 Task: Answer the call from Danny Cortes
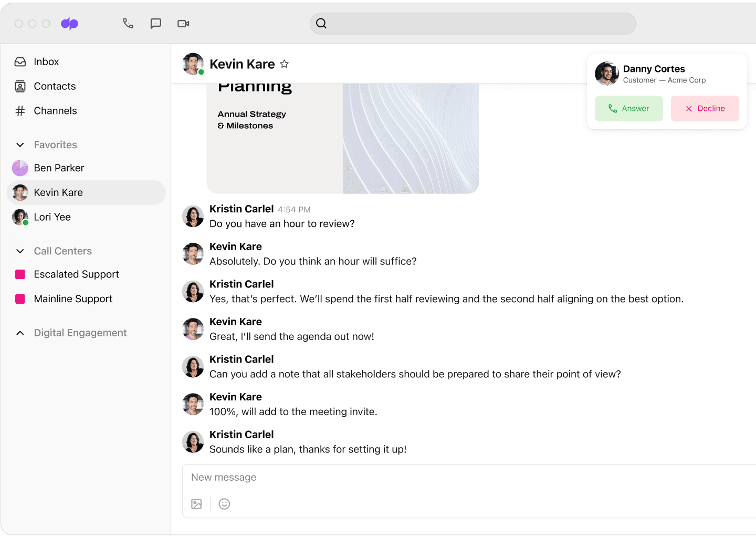(x=628, y=109)
